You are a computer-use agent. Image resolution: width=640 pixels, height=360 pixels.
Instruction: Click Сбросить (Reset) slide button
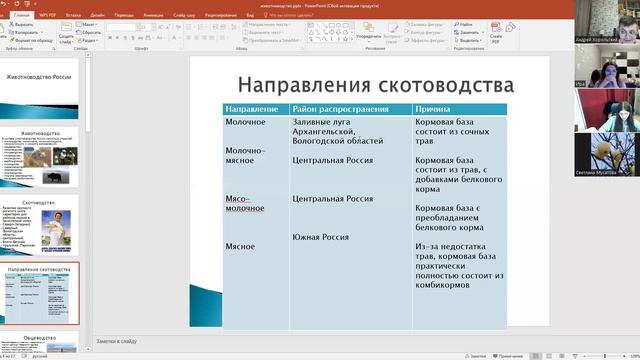click(89, 32)
